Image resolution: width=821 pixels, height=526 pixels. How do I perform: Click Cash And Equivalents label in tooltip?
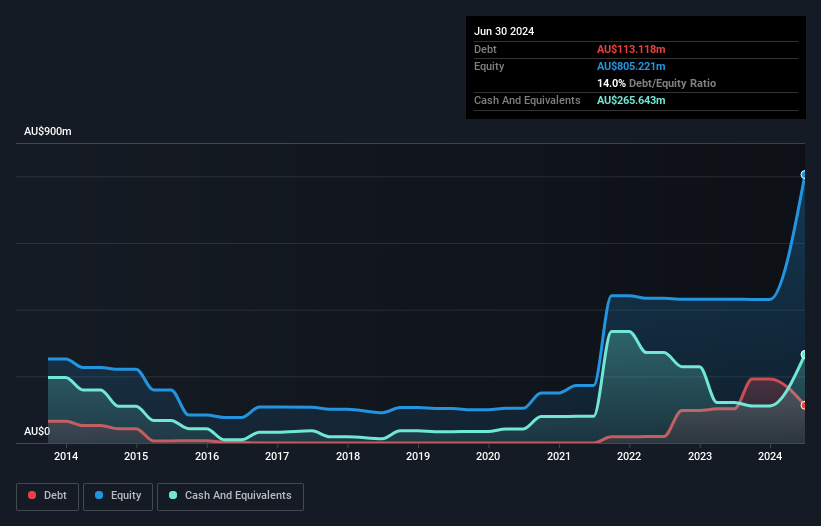point(527,100)
